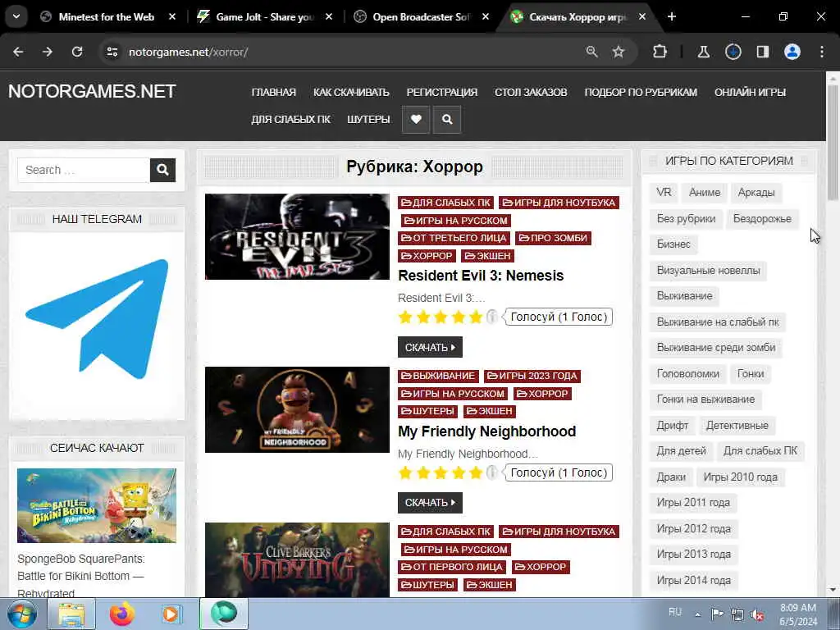Open the ОНЛАЙН ИГРЫ menu item

750,92
